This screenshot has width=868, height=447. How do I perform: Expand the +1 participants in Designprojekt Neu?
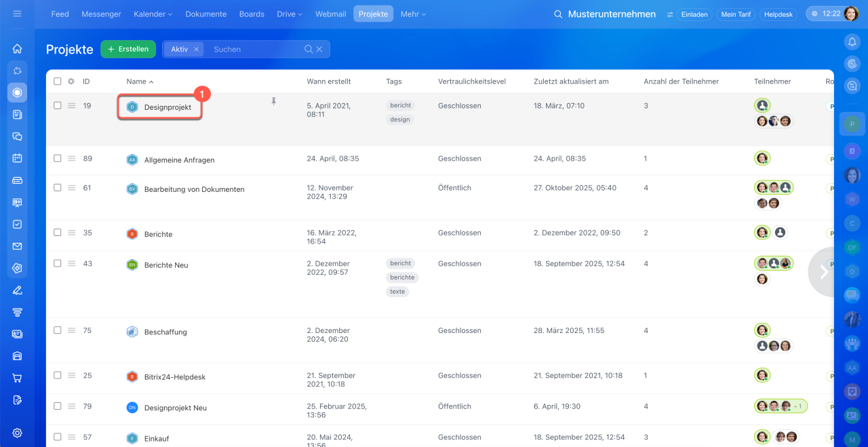point(798,406)
